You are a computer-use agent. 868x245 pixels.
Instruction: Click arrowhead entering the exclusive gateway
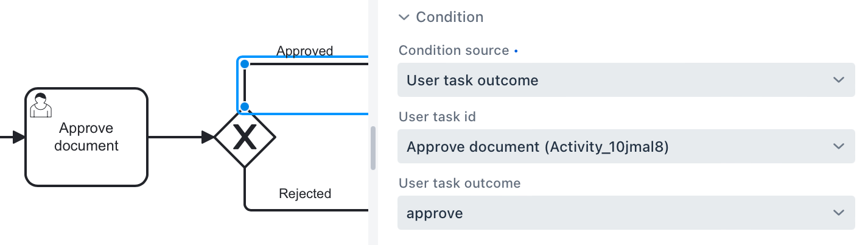point(208,137)
